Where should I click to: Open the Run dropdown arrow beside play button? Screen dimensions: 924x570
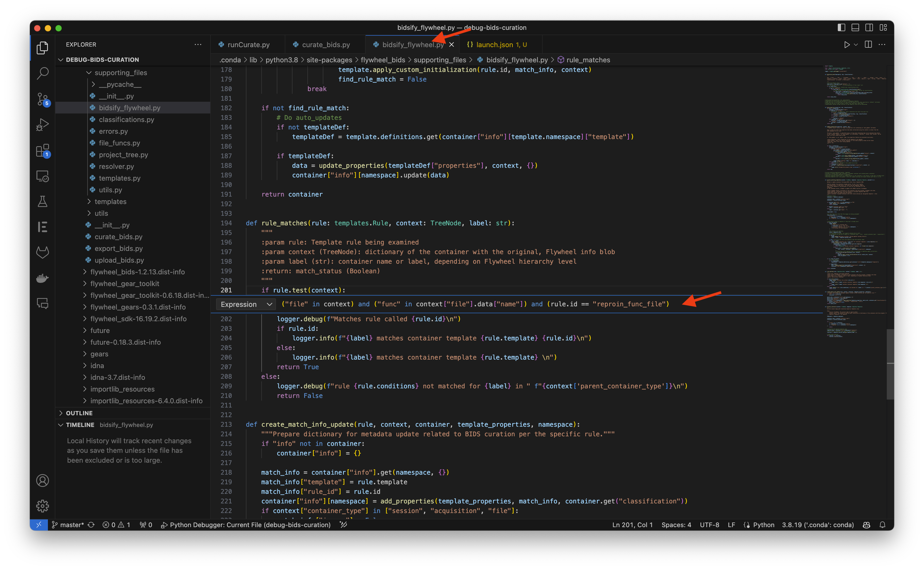[856, 44]
